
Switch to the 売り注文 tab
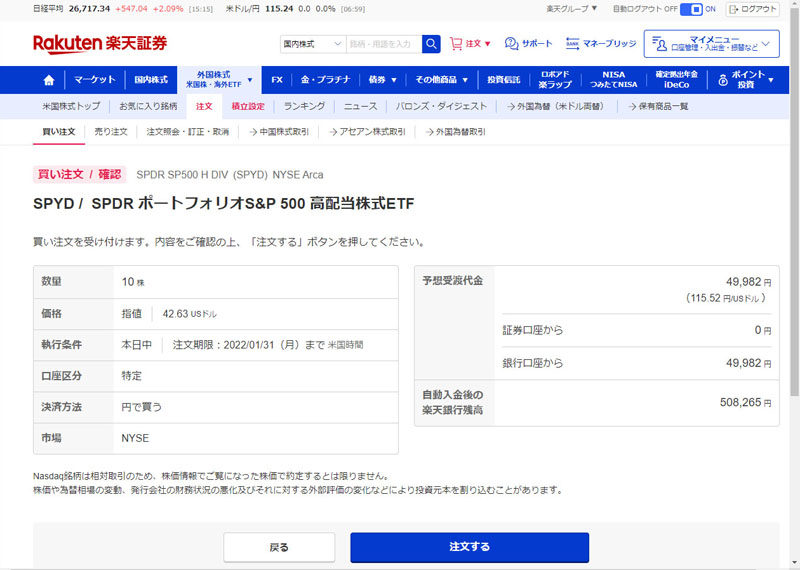coord(111,131)
